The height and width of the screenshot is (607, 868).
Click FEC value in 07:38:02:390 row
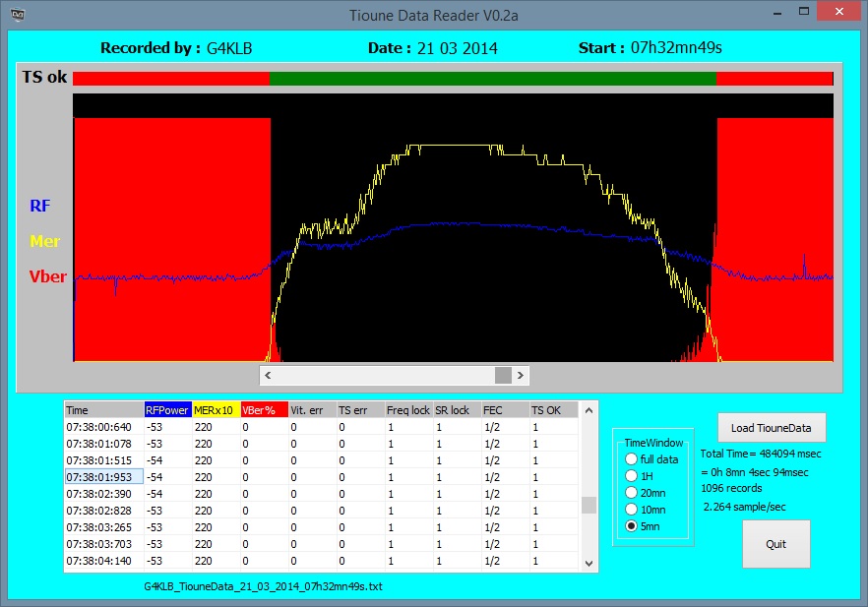tap(505, 494)
